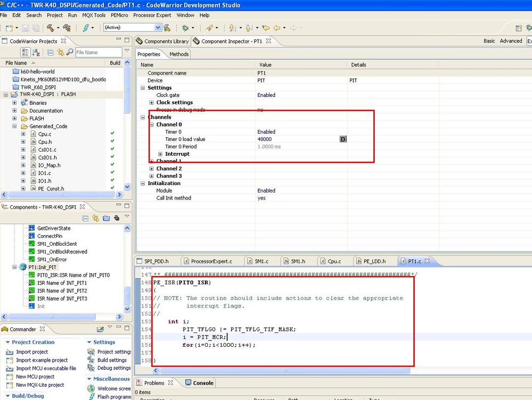Collapse the Initialization group
This screenshot has width=532, height=400.
[x=143, y=184]
